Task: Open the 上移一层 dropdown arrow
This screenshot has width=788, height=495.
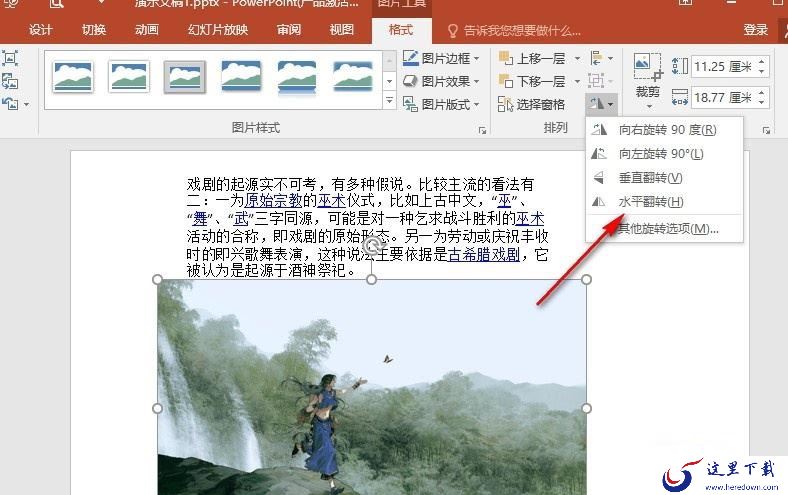Action: pyautogui.click(x=577, y=58)
